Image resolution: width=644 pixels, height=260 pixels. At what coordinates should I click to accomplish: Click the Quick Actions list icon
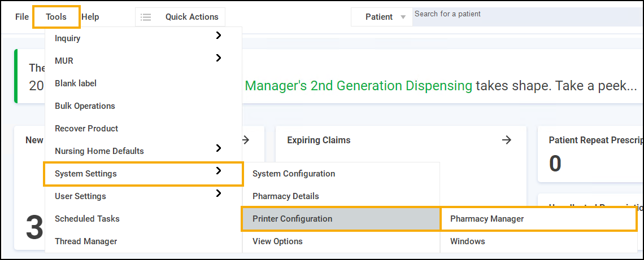coord(146,17)
